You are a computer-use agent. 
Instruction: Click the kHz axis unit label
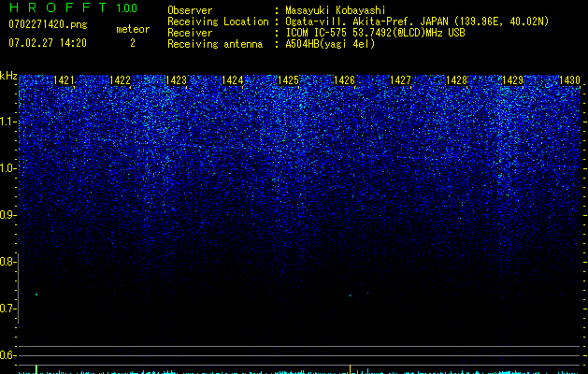[8, 76]
